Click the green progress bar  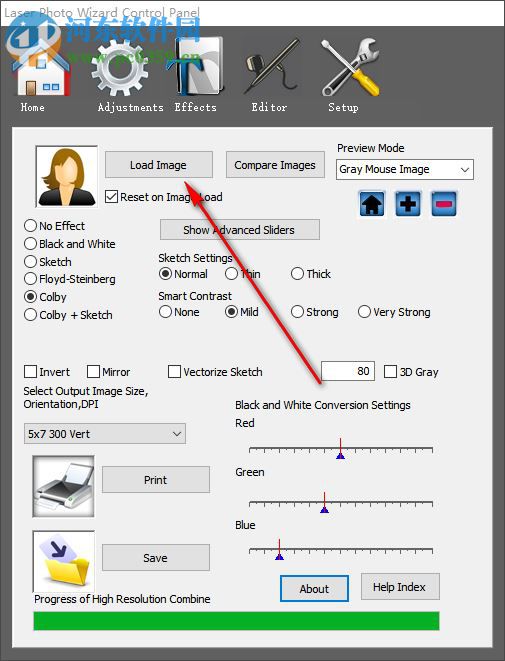pos(236,621)
